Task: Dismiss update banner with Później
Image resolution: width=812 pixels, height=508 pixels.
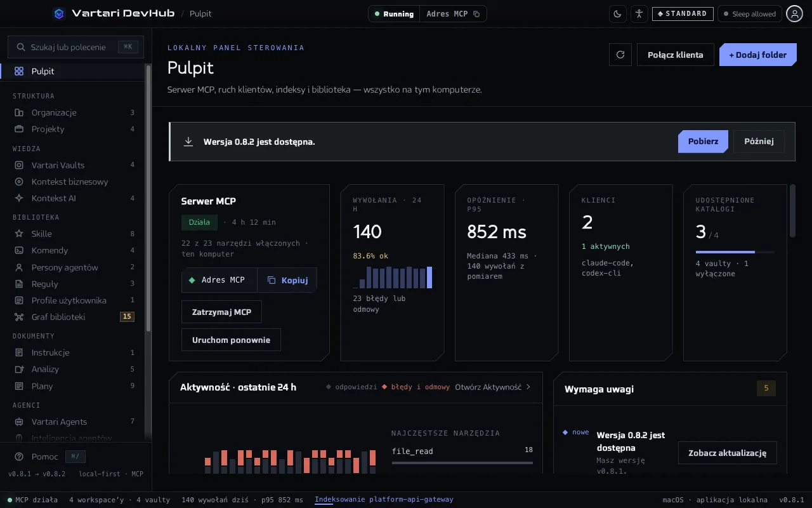Action: coord(759,142)
